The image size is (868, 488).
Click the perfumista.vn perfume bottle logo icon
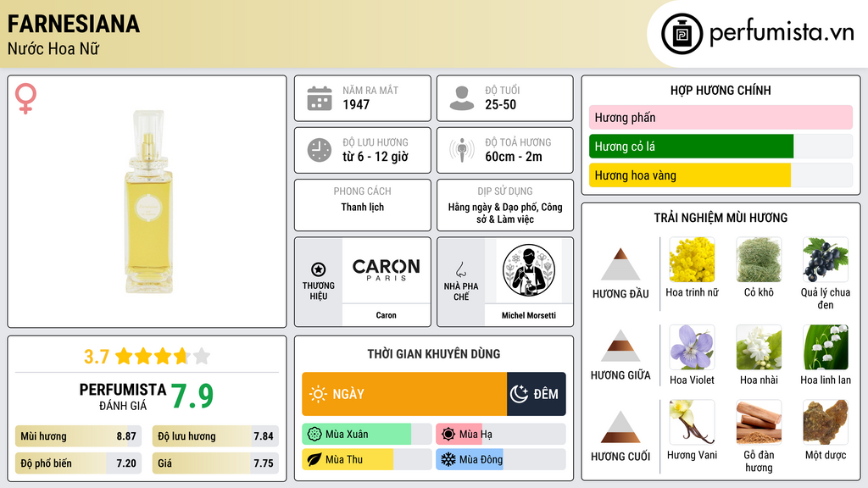point(682,34)
